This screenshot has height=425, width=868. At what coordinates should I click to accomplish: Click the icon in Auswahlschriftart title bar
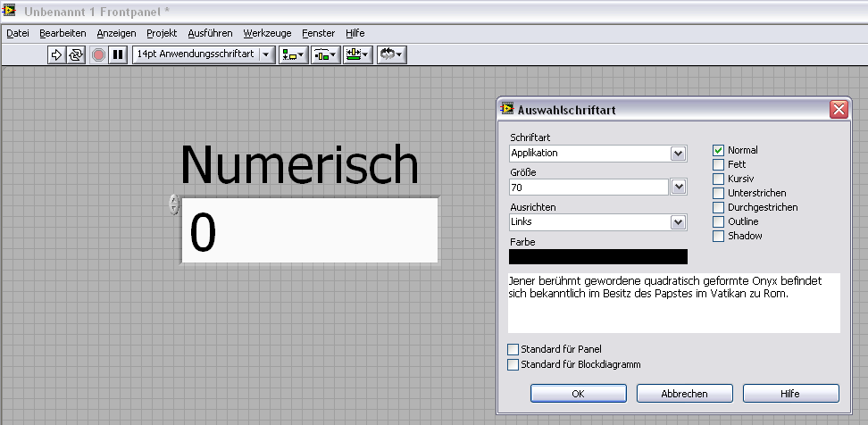pos(507,108)
